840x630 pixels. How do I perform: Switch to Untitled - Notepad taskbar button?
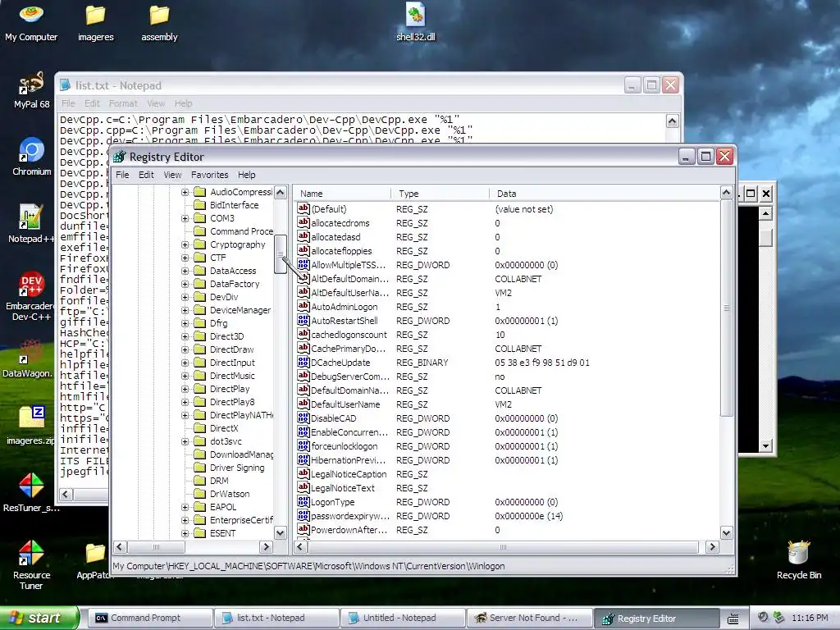pos(402,618)
